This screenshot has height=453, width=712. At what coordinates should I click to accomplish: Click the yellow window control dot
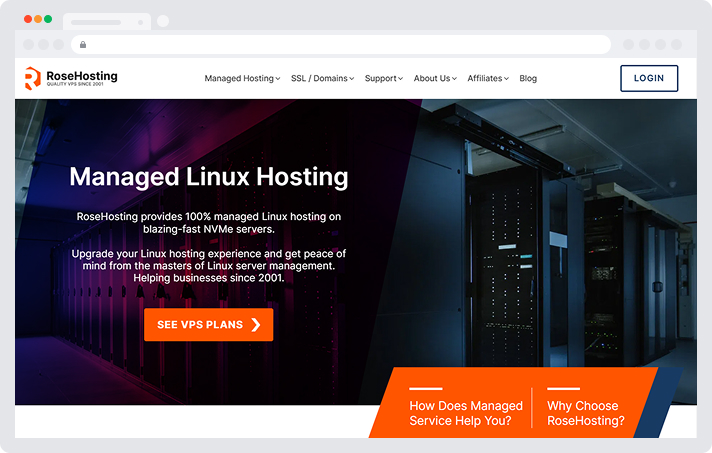38,19
